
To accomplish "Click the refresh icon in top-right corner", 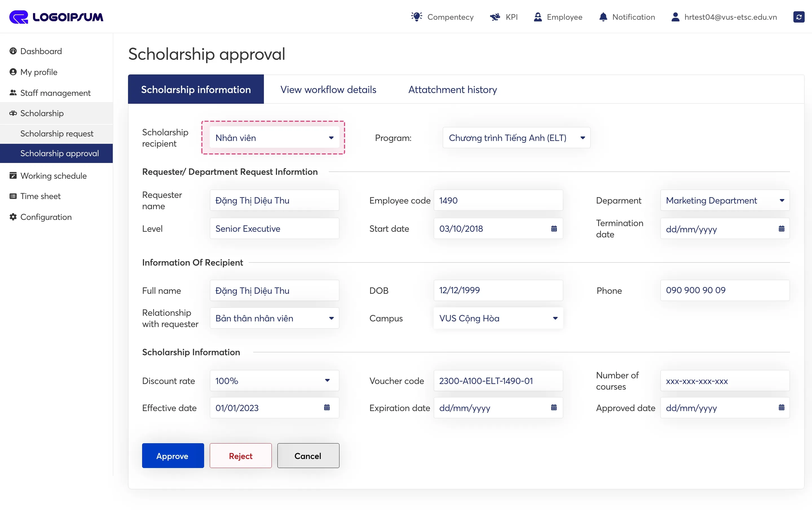I will [798, 17].
